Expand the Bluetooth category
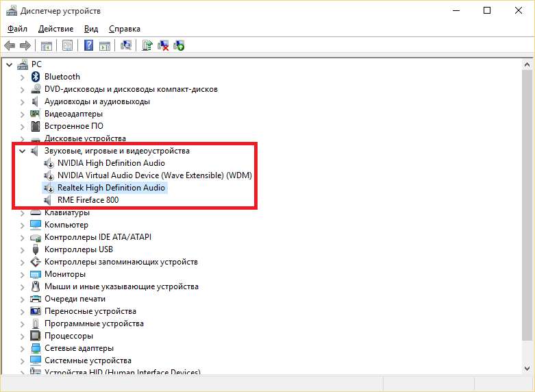This screenshot has width=535, height=392. [x=23, y=77]
